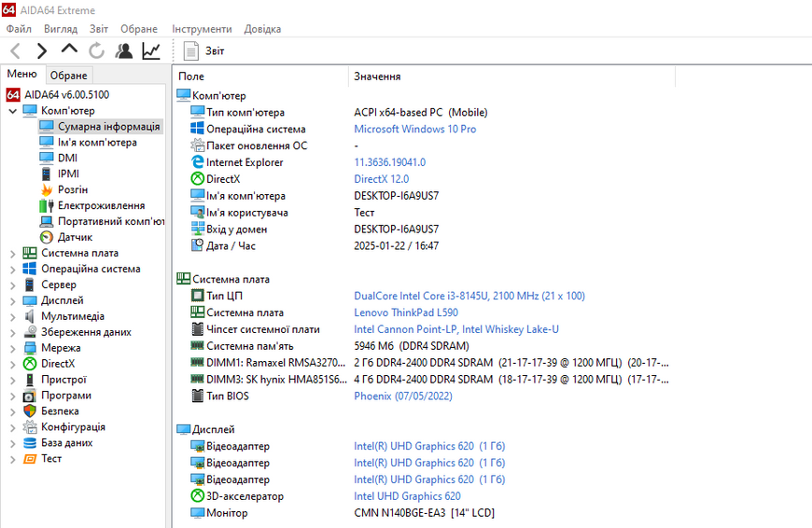Expand the Системна плата tree node

coord(13,254)
